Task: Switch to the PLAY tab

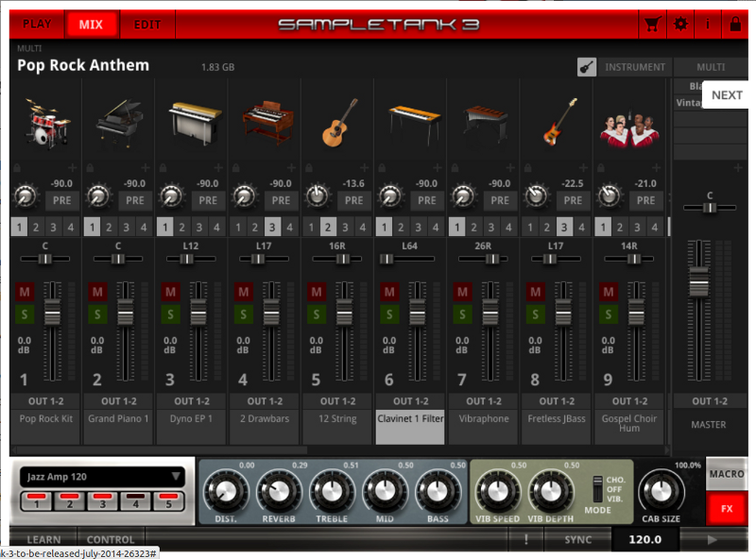Action: [x=37, y=25]
